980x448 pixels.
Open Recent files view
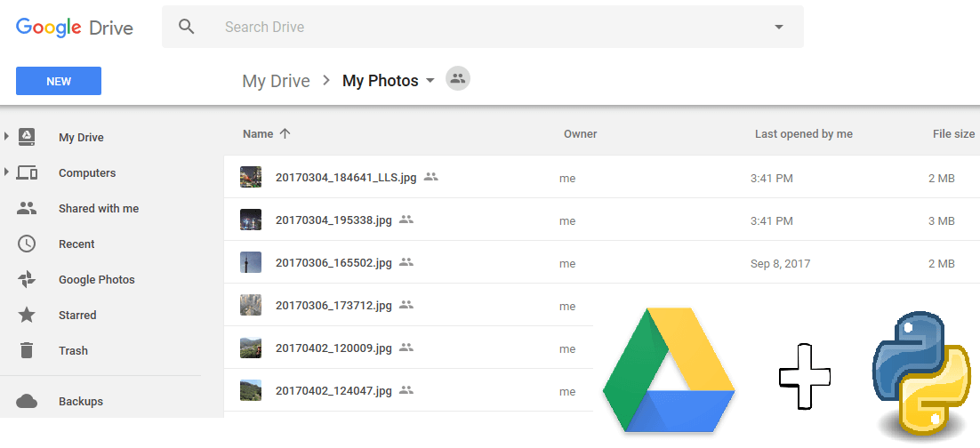pyautogui.click(x=76, y=244)
